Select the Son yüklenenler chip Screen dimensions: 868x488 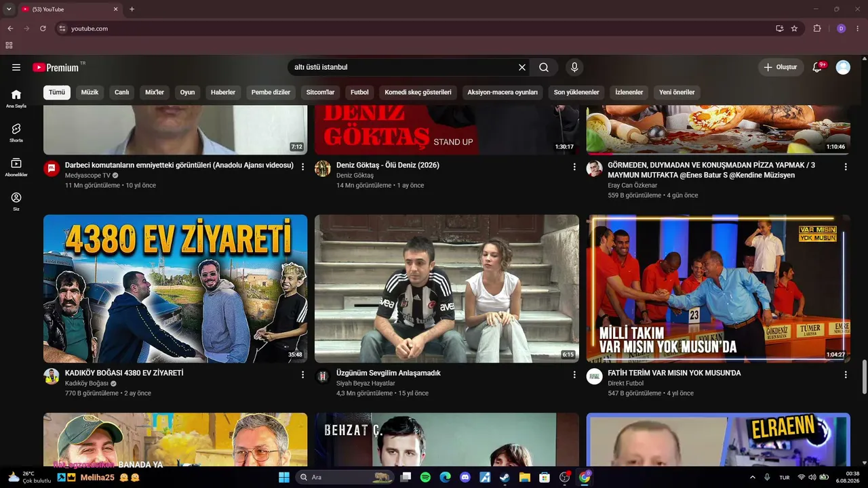(x=576, y=92)
